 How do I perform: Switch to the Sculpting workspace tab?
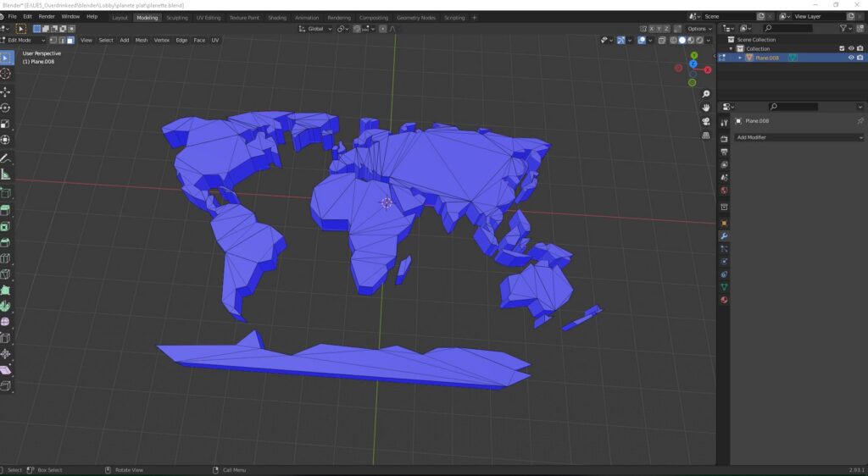(176, 17)
